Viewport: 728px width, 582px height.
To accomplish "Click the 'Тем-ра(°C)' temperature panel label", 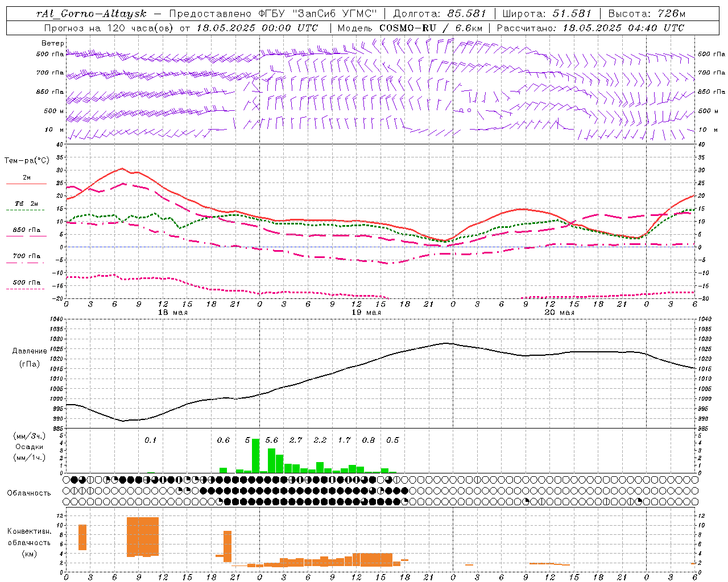I will click(x=27, y=161).
